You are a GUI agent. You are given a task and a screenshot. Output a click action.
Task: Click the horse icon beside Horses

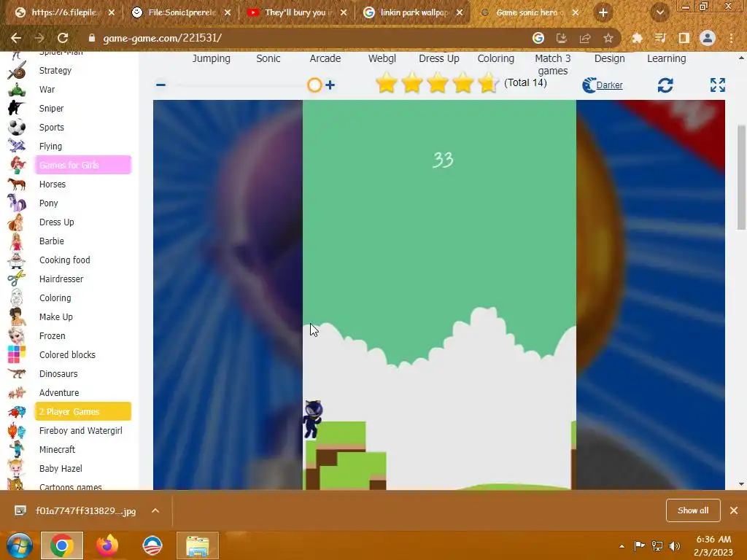(17, 184)
